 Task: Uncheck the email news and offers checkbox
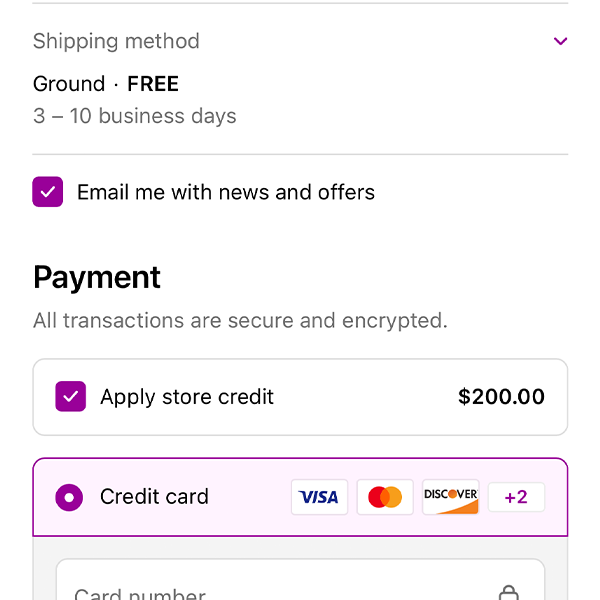[x=48, y=192]
